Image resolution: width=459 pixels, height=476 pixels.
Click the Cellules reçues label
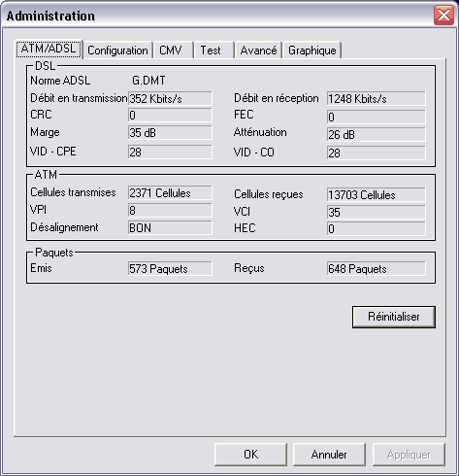[x=269, y=194]
